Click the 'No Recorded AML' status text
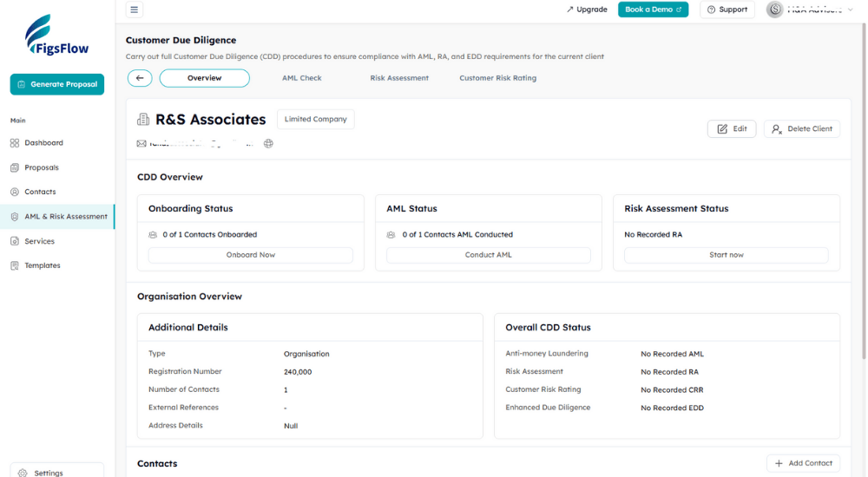This screenshot has height=477, width=868. tap(673, 354)
